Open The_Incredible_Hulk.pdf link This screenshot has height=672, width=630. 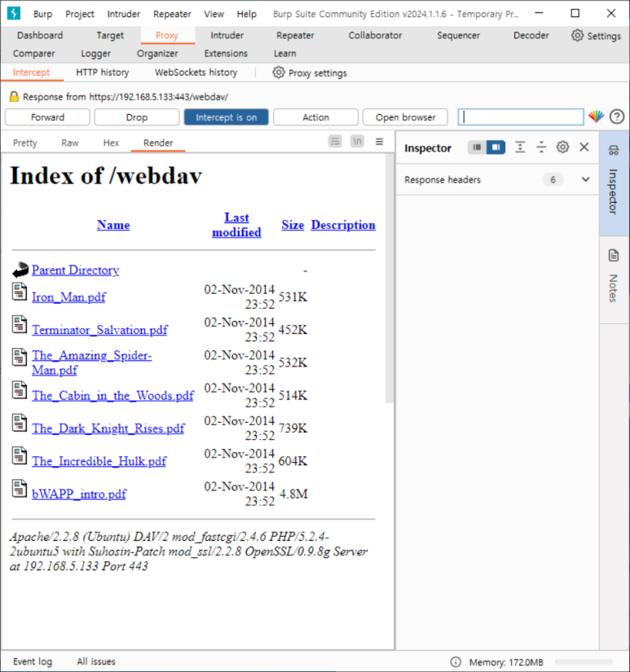click(x=99, y=461)
